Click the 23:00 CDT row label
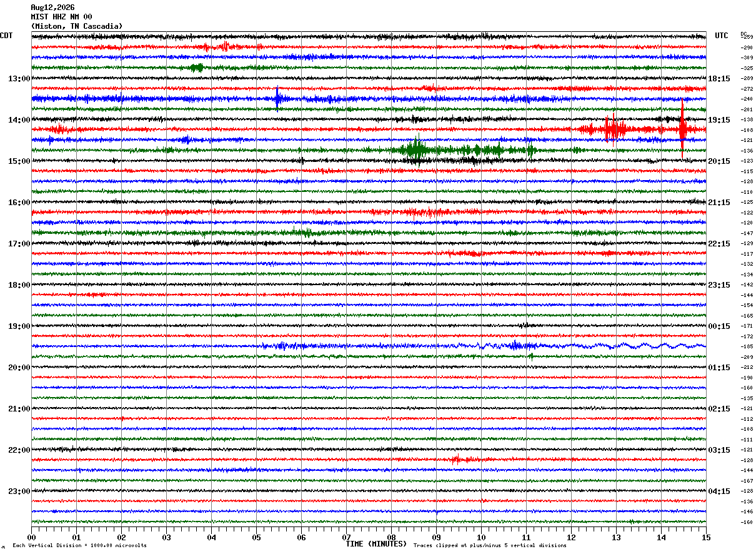756x554 pixels. coord(19,491)
